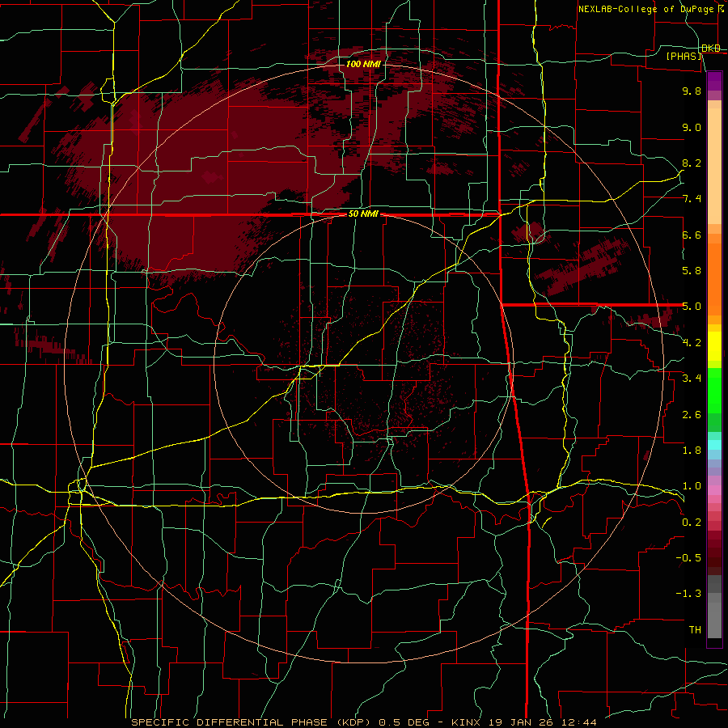
Task: Click the 100 NMI range ring label
Action: 363,64
